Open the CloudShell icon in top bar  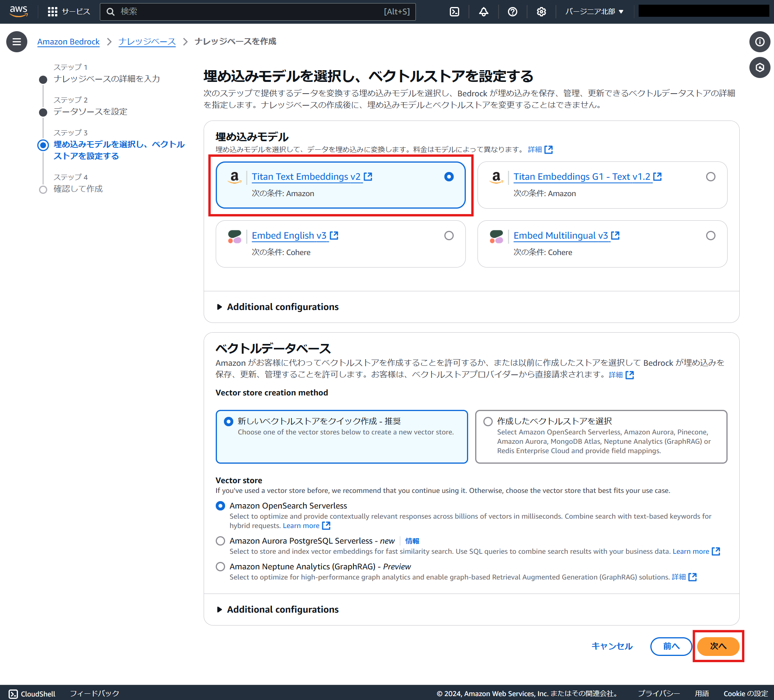(x=454, y=12)
